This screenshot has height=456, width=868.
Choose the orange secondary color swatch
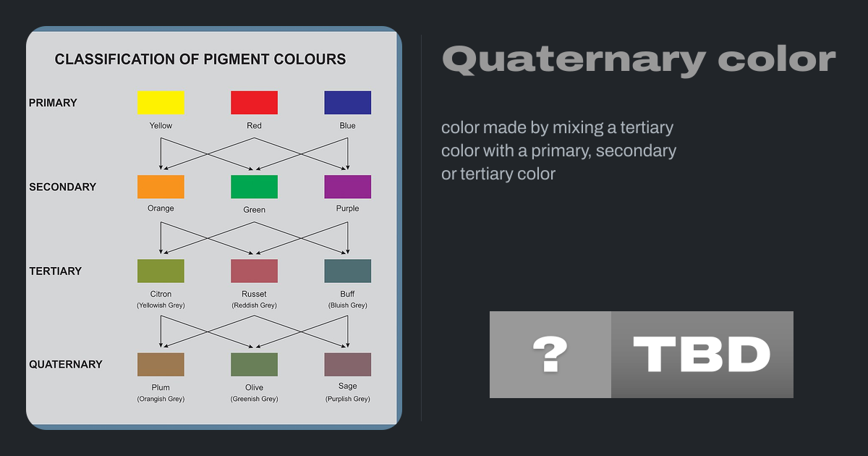coord(161,187)
